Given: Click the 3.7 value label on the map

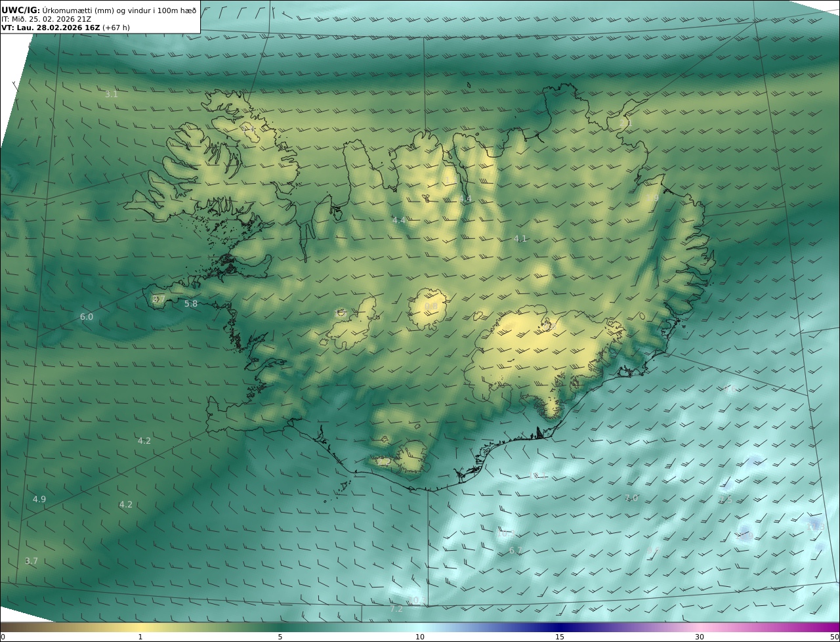Looking at the screenshot, I should [31, 561].
